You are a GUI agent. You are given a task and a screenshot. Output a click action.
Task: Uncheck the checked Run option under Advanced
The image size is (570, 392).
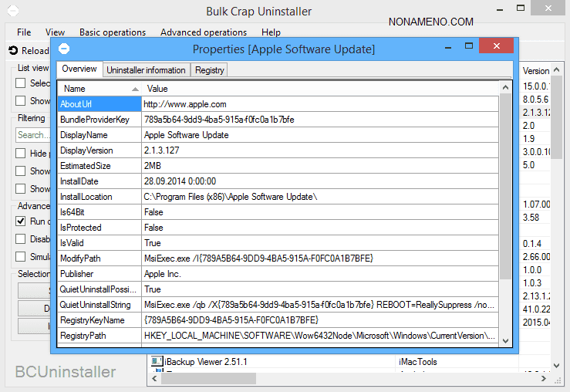click(x=22, y=221)
